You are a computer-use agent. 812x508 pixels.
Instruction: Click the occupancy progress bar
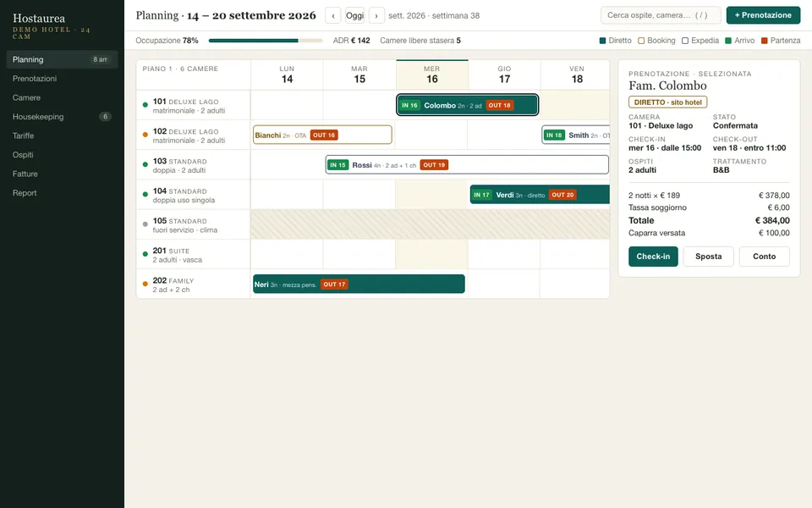pos(265,41)
